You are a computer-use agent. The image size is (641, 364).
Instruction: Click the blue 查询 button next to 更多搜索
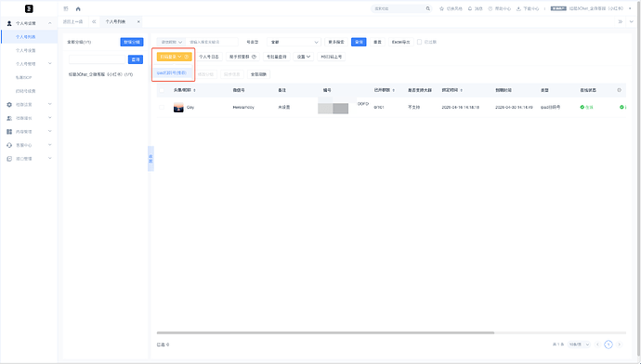pos(359,42)
